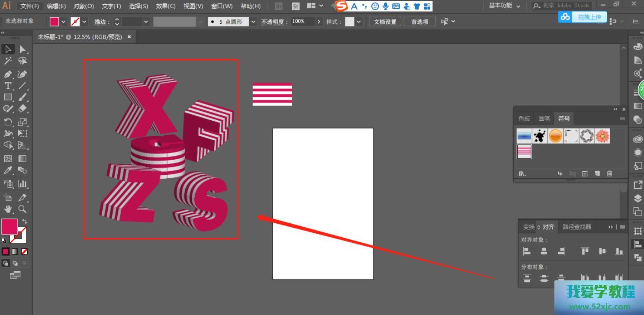Click the delete symbol trash icon
This screenshot has height=315, width=644.
[x=609, y=174]
